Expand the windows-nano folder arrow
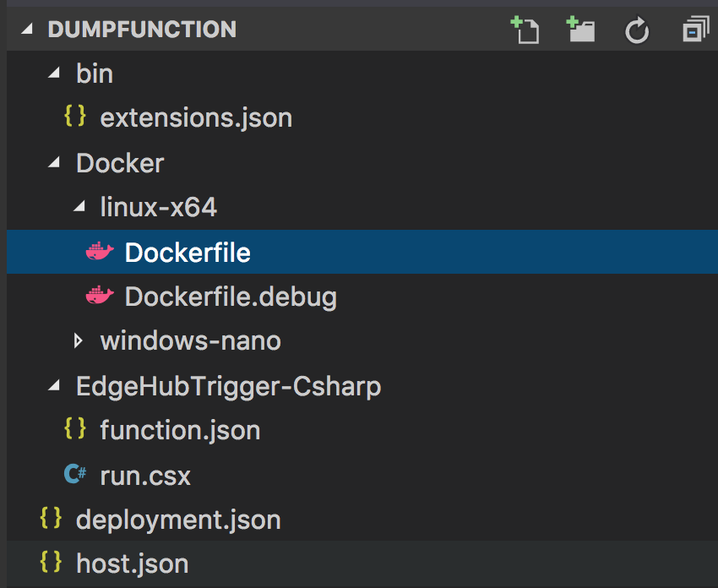The width and height of the screenshot is (718, 588). point(79,340)
